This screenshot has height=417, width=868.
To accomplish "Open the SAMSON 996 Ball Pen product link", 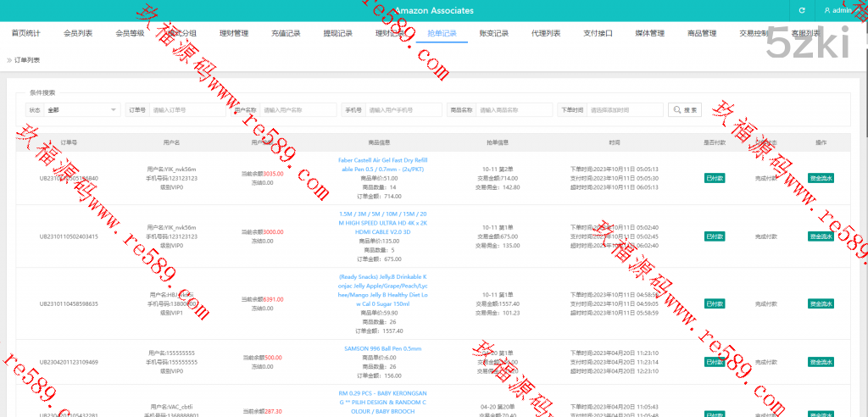I will [383, 348].
